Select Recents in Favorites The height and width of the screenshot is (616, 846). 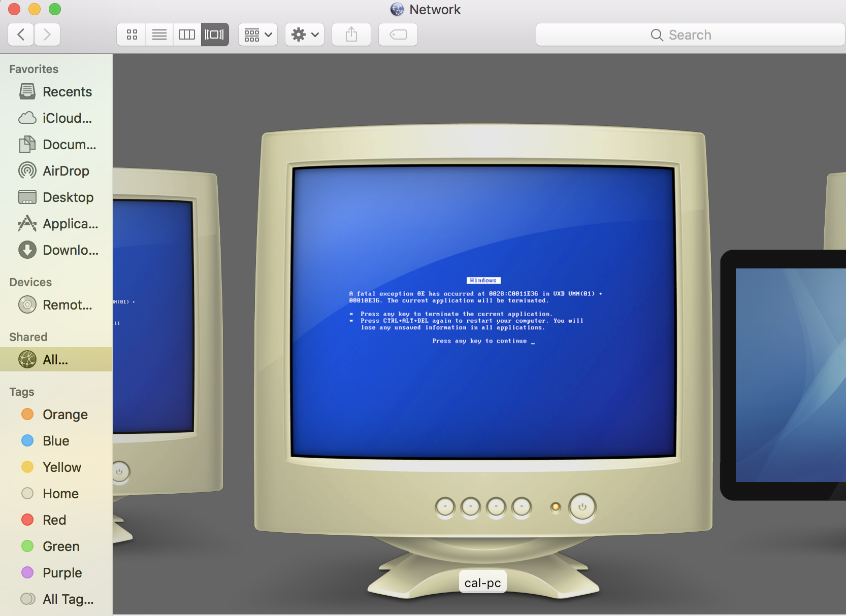[x=67, y=91]
